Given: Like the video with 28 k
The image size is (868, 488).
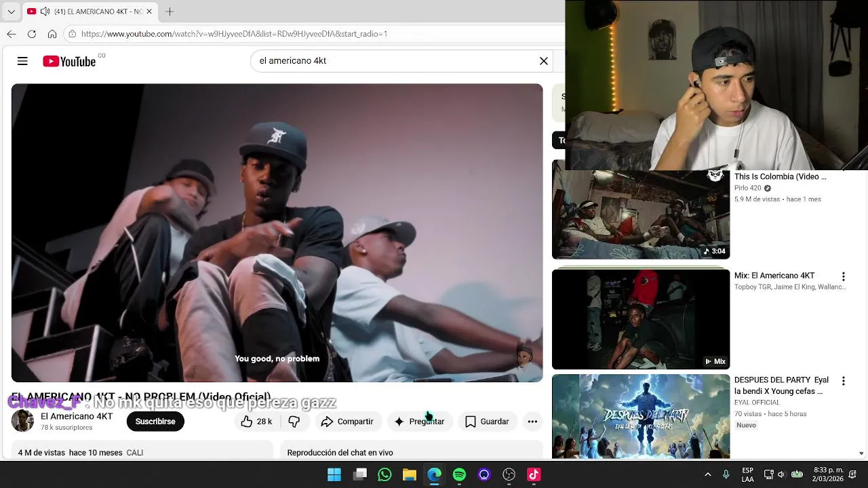Looking at the screenshot, I should point(256,422).
